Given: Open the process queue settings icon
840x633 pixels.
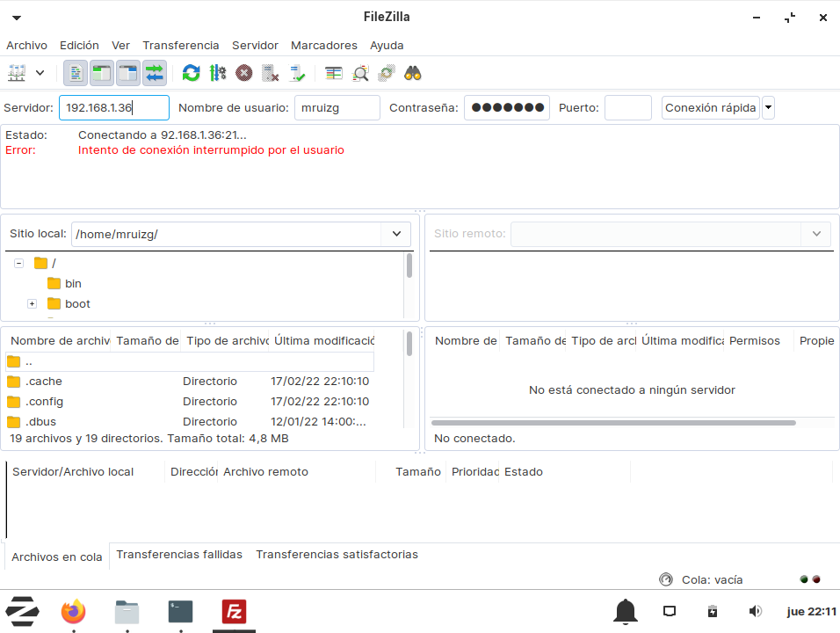Looking at the screenshot, I should pyautogui.click(x=218, y=73).
